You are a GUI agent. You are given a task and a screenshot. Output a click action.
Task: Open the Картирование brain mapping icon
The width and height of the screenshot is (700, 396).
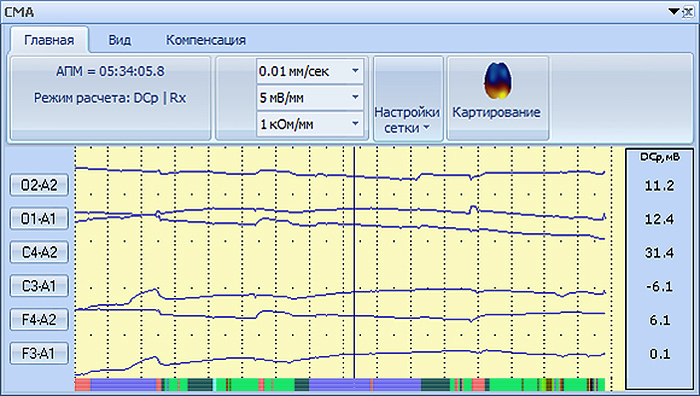(x=497, y=98)
